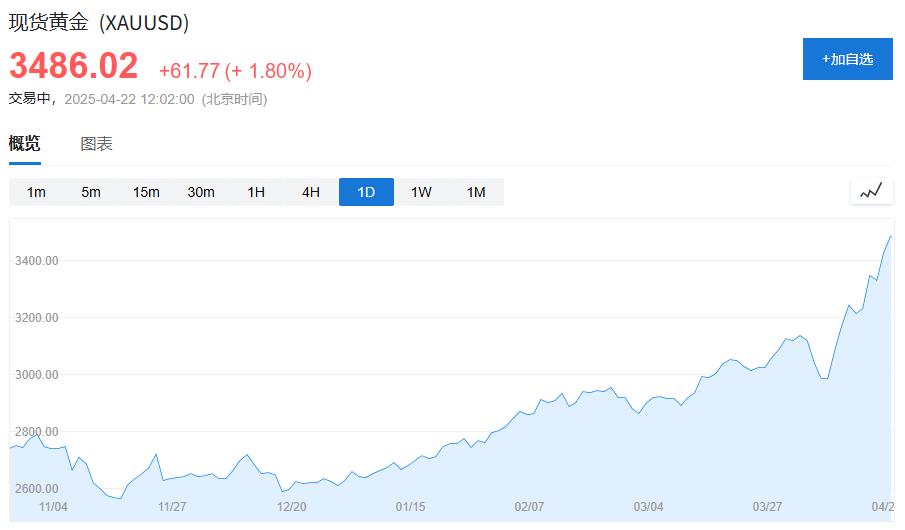Select the 1M monthly timeframe

point(476,192)
